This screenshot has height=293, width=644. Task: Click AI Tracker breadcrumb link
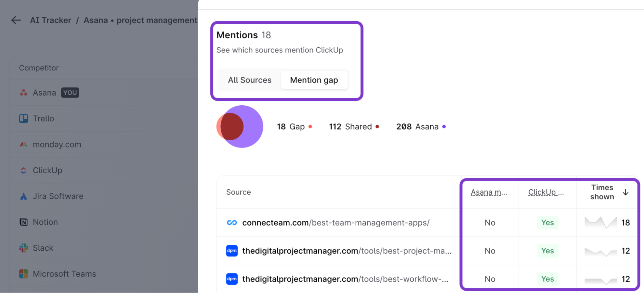pyautogui.click(x=51, y=20)
